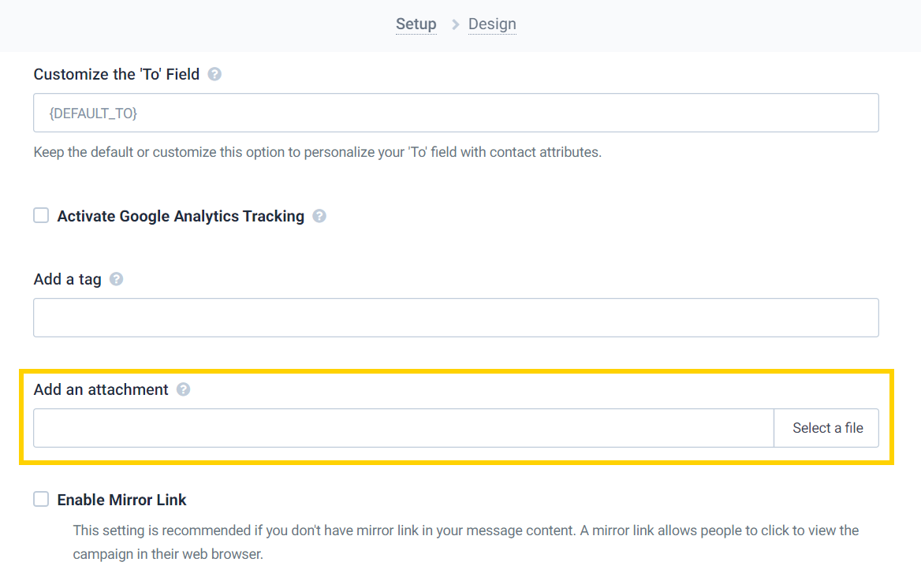Viewport: 921px width, 588px height.
Task: Click the 'Add a tag' label
Action: coord(68,279)
